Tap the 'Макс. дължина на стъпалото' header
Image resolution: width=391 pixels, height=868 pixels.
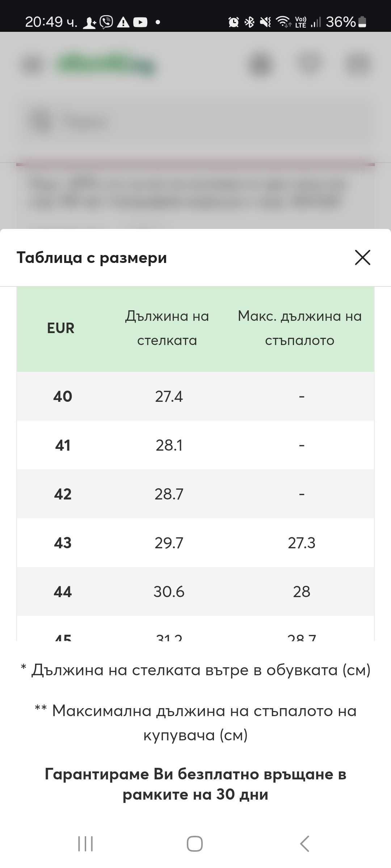pyautogui.click(x=300, y=328)
